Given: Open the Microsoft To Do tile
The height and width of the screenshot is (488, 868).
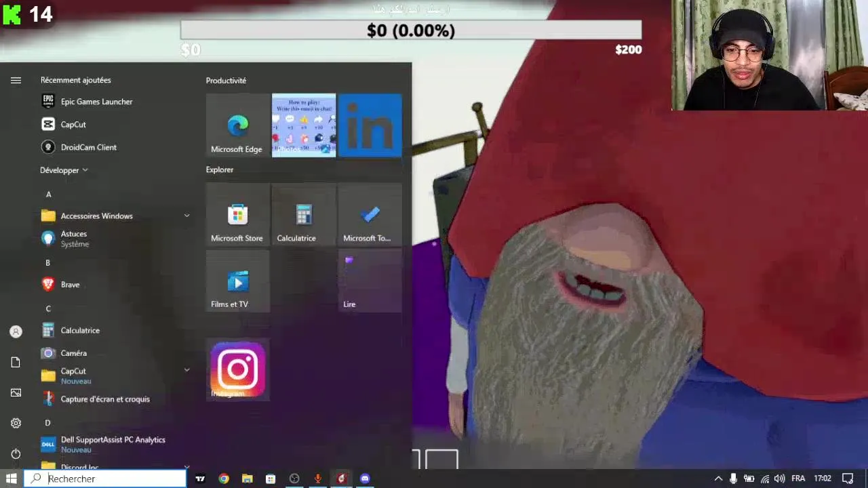Looking at the screenshot, I should click(370, 214).
